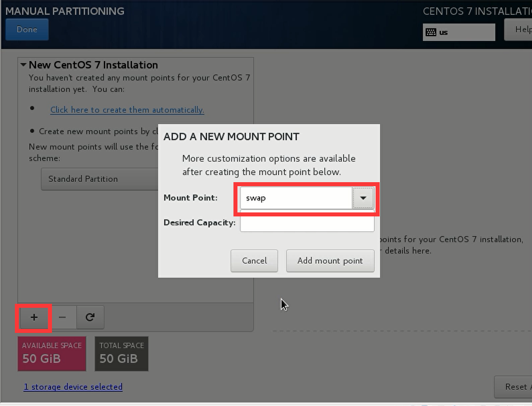Image resolution: width=532 pixels, height=406 pixels.
Task: Click the 'ADD A NEW MOUNT POINT' dialog title
Action: [x=231, y=136]
